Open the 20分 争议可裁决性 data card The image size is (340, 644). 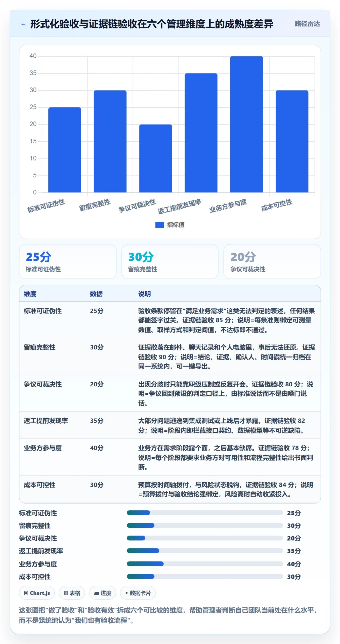pyautogui.click(x=272, y=261)
